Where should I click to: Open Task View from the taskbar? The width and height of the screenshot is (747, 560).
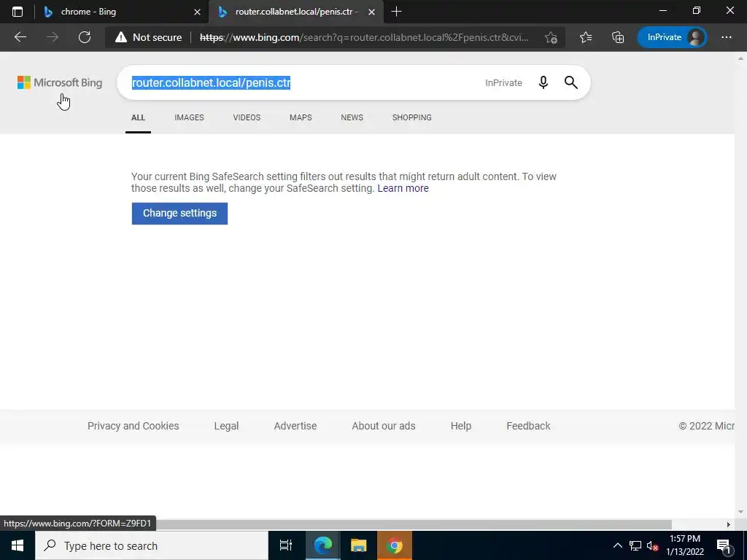(286, 545)
